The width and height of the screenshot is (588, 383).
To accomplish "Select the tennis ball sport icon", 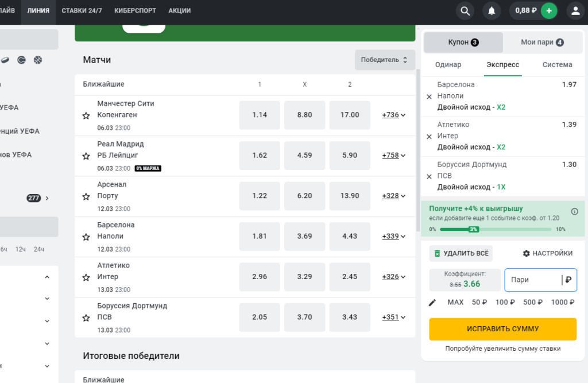I will tap(21, 60).
